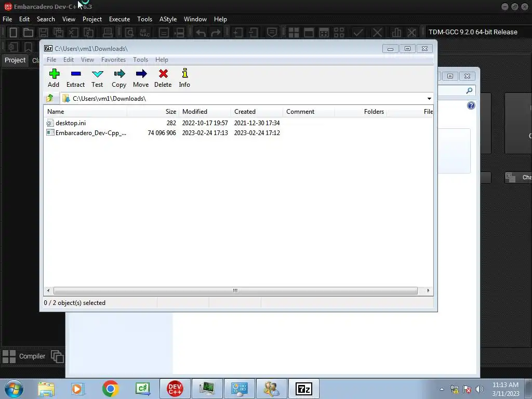
Task: Open the Dev-C++ AStyle menu
Action: (168, 19)
